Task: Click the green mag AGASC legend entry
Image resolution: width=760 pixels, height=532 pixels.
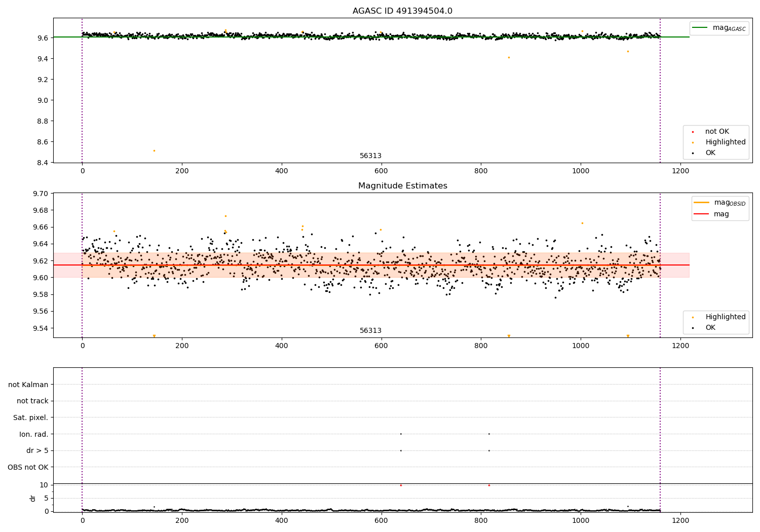Action: click(x=719, y=28)
